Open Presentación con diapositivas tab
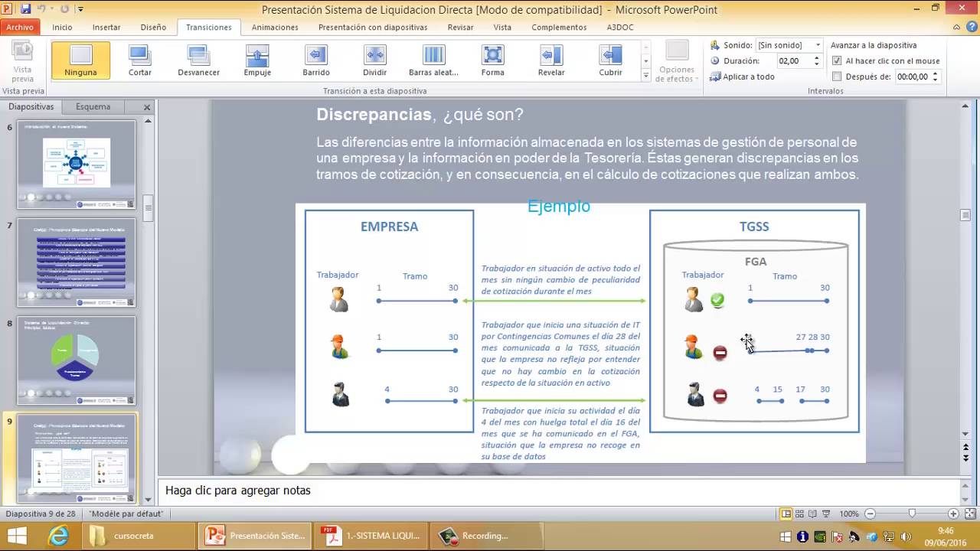The height and width of the screenshot is (551, 980). pyautogui.click(x=373, y=27)
